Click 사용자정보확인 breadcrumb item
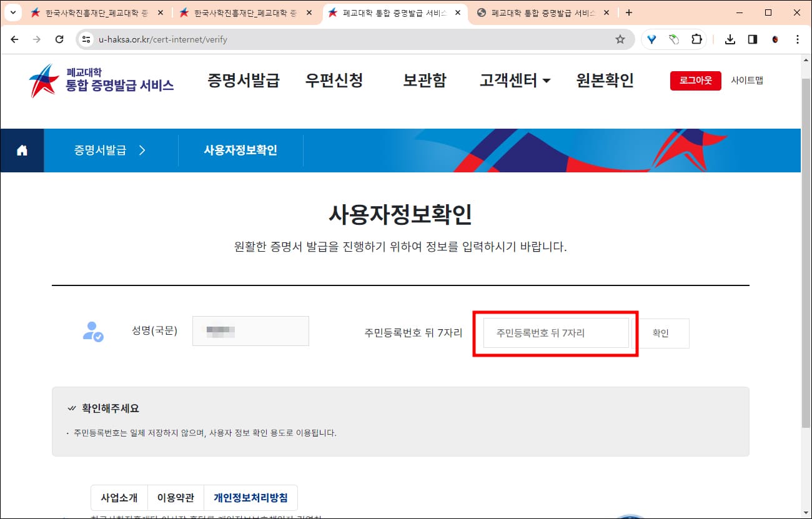Image resolution: width=812 pixels, height=519 pixels. coord(240,151)
